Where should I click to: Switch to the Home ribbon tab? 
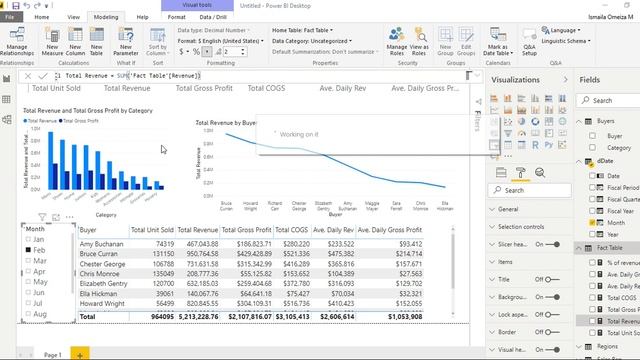click(x=42, y=17)
